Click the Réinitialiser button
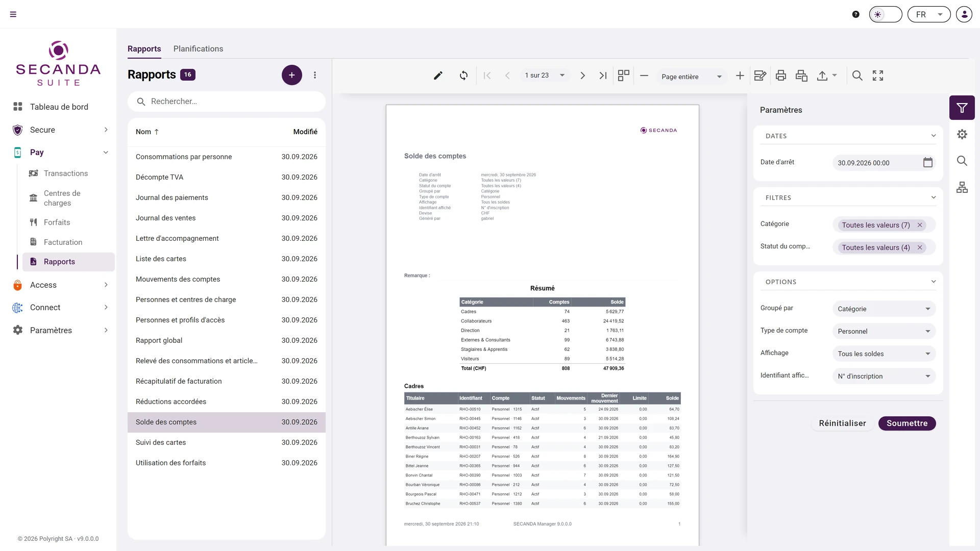 click(842, 423)
